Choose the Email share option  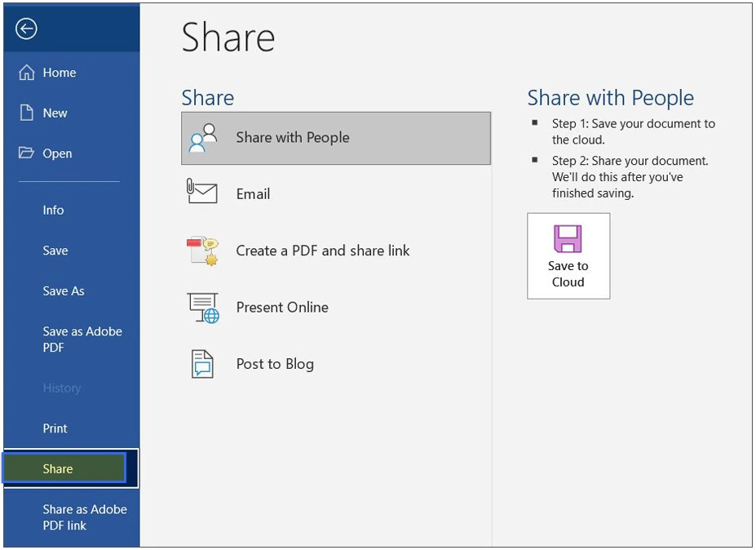(336, 194)
